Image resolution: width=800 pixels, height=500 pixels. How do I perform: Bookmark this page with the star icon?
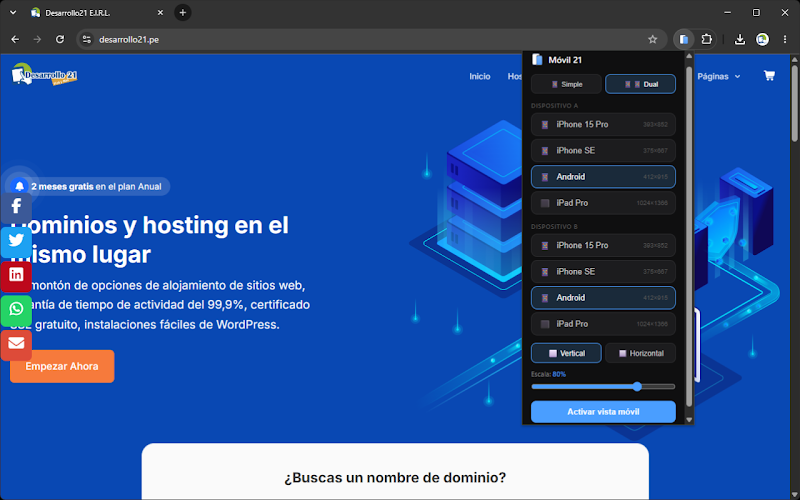point(653,39)
